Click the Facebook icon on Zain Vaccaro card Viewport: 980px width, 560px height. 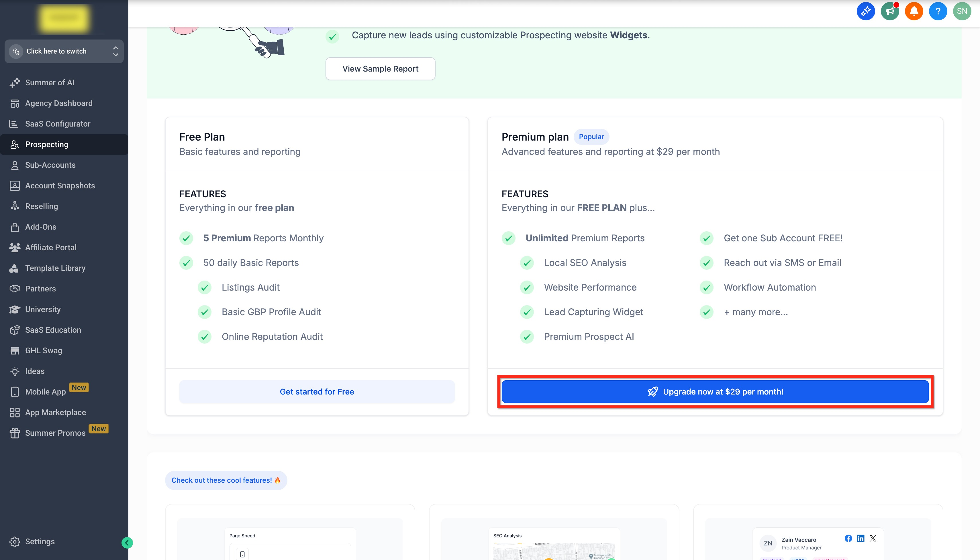848,539
